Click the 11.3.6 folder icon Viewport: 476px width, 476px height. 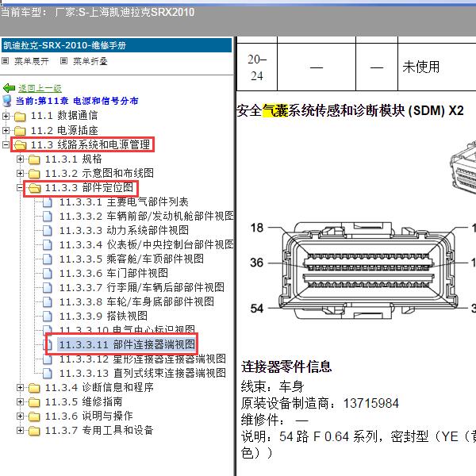(x=34, y=416)
